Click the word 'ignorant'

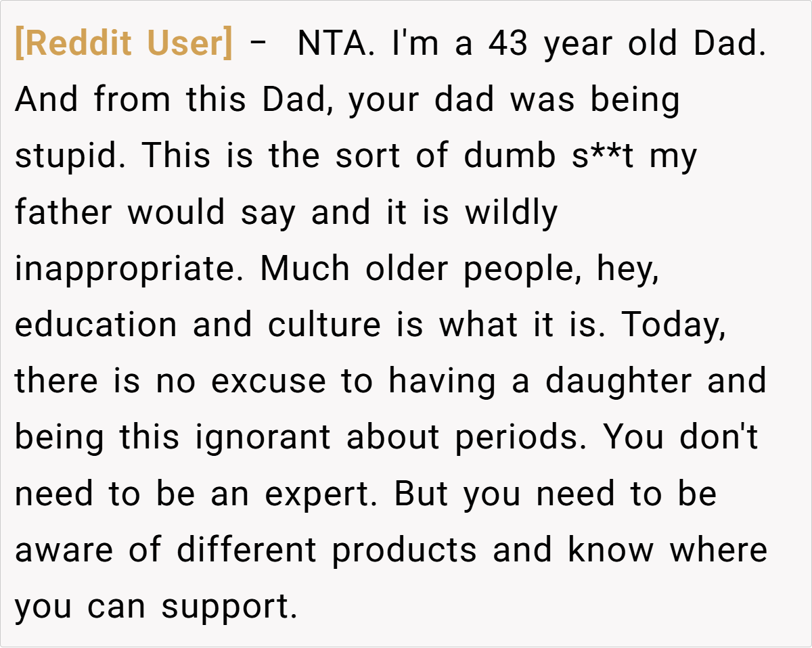(x=263, y=438)
